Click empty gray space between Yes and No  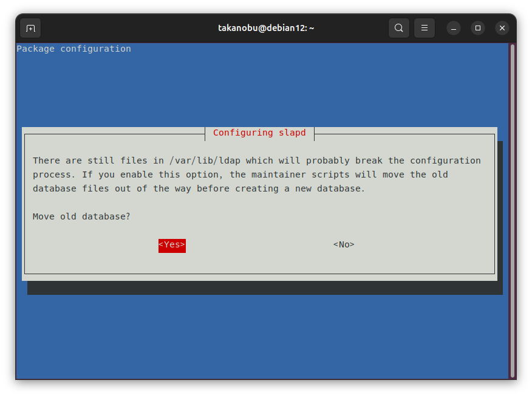coord(258,244)
